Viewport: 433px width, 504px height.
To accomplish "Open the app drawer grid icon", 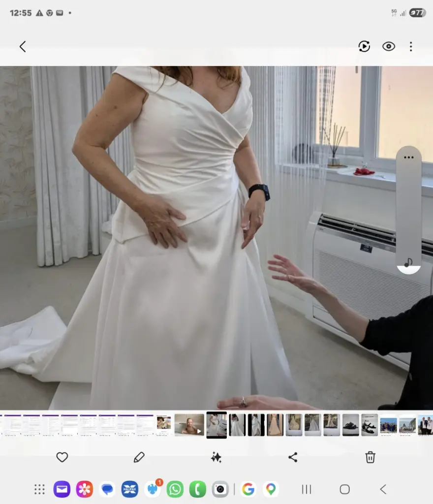I will click(39, 489).
